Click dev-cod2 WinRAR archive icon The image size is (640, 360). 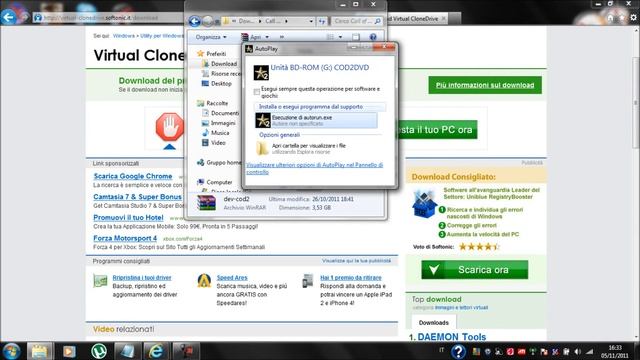point(206,202)
